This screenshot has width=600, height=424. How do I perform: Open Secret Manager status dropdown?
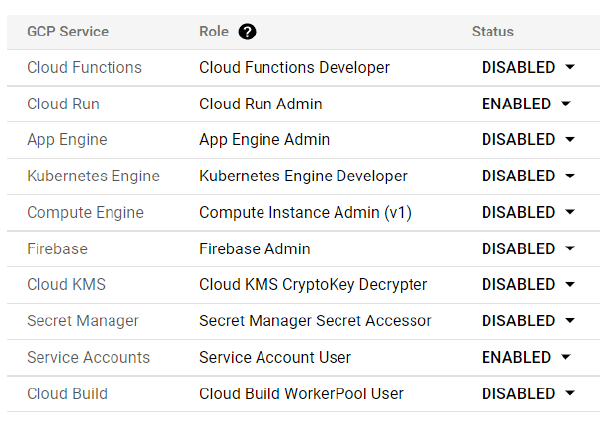570,321
